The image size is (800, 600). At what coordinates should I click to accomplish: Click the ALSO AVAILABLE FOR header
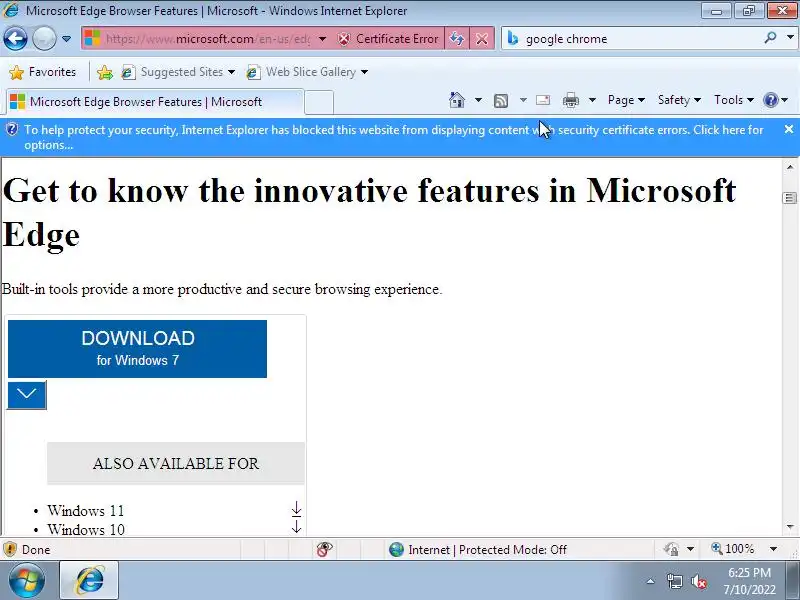click(x=176, y=463)
